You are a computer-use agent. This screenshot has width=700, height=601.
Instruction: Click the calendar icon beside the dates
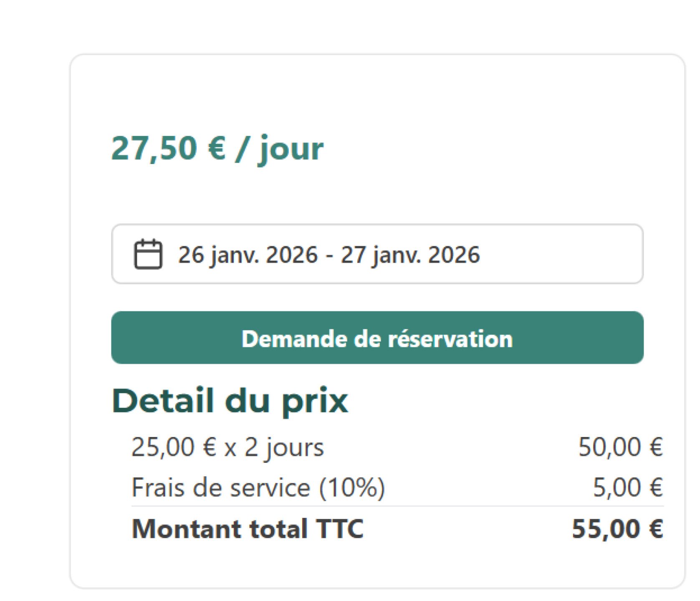click(148, 252)
